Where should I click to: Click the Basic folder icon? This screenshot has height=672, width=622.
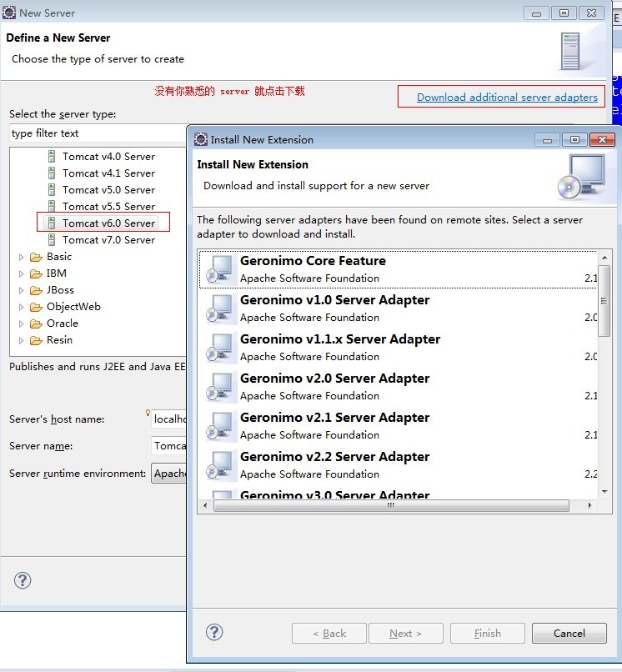36,257
